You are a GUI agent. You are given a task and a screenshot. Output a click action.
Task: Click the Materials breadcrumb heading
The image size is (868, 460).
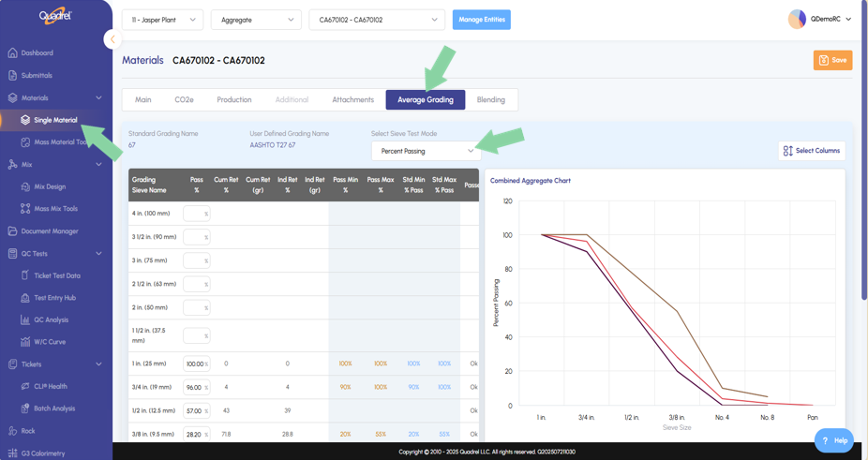(x=142, y=60)
